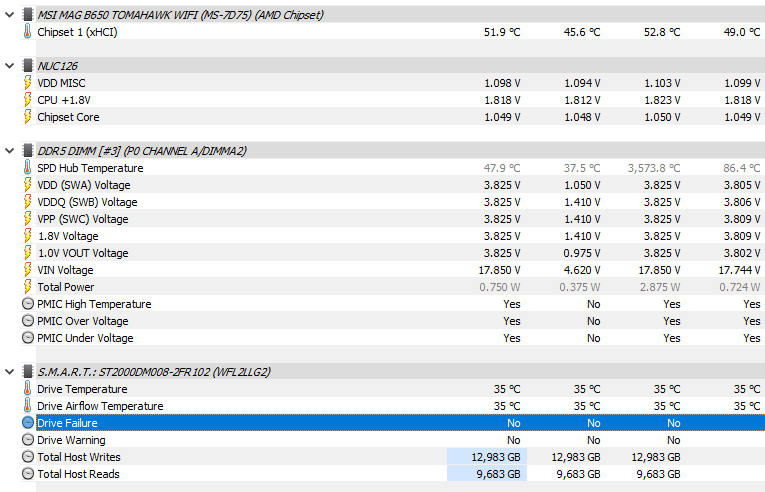765x492 pixels.
Task: Select the Drive Temperature label
Action: point(82,389)
